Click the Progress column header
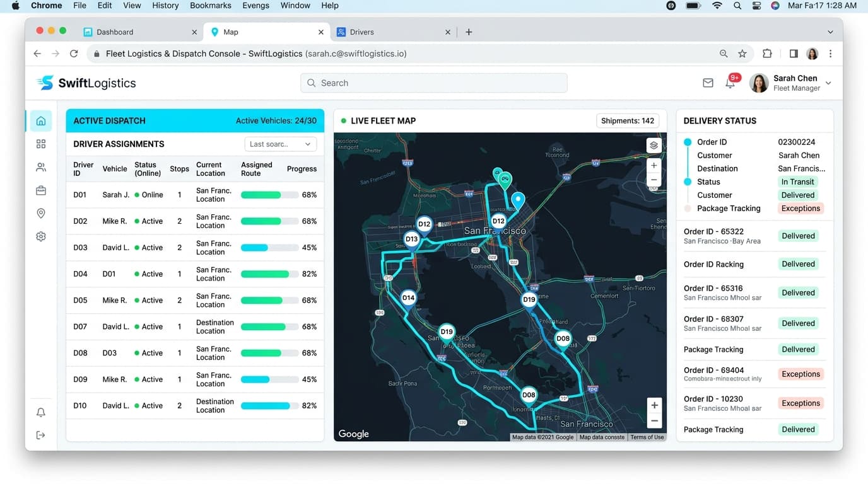868x484 pixels. click(x=302, y=169)
